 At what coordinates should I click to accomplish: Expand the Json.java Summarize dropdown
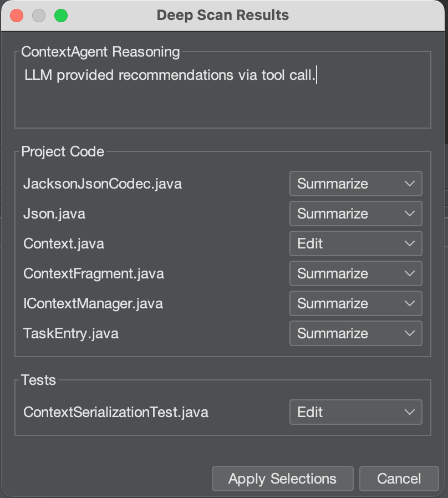tap(355, 214)
